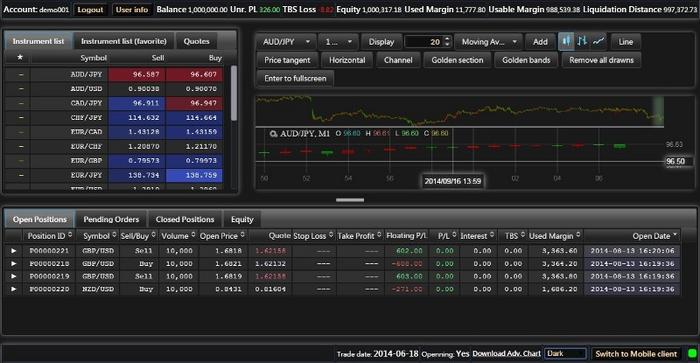Click the Logout button
This screenshot has height=363, width=700.
point(90,9)
